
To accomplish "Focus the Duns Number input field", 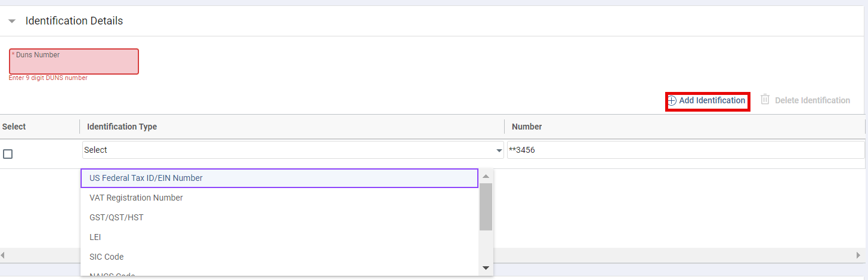I will pos(74,61).
